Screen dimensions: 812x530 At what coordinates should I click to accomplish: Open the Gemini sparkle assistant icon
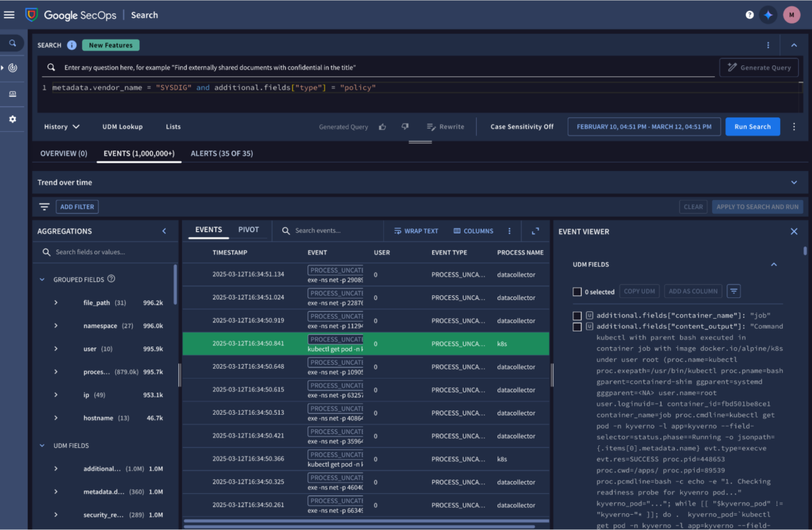[x=768, y=15]
